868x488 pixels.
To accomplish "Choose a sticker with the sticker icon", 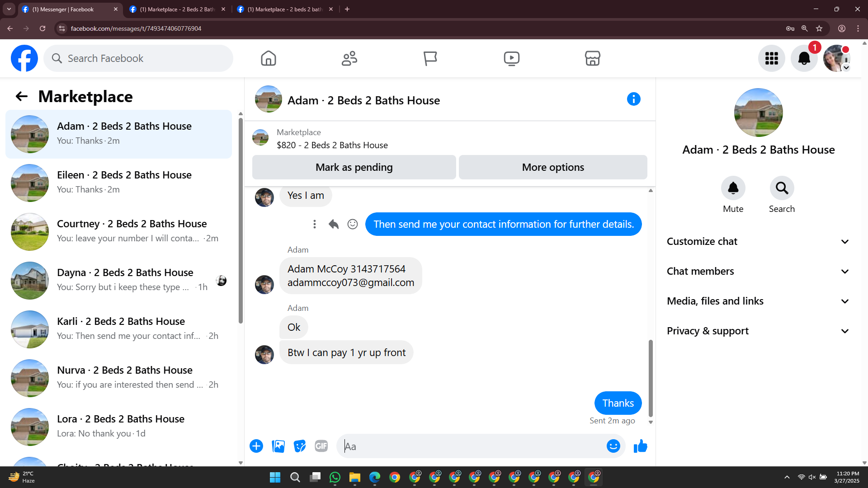I will click(300, 446).
